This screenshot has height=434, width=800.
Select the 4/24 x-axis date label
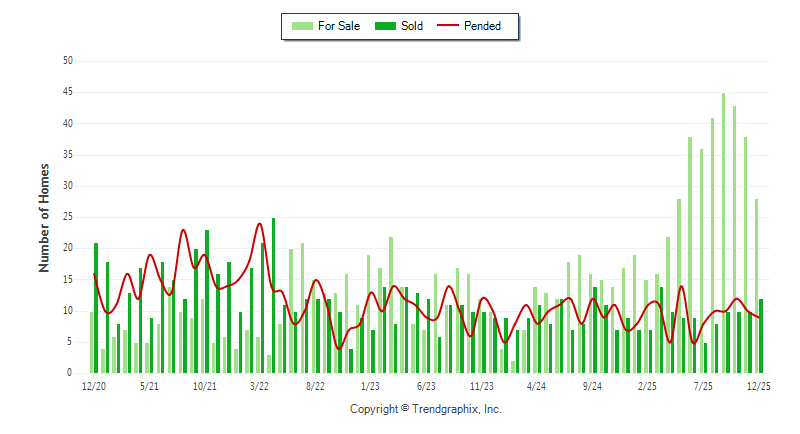coord(536,386)
